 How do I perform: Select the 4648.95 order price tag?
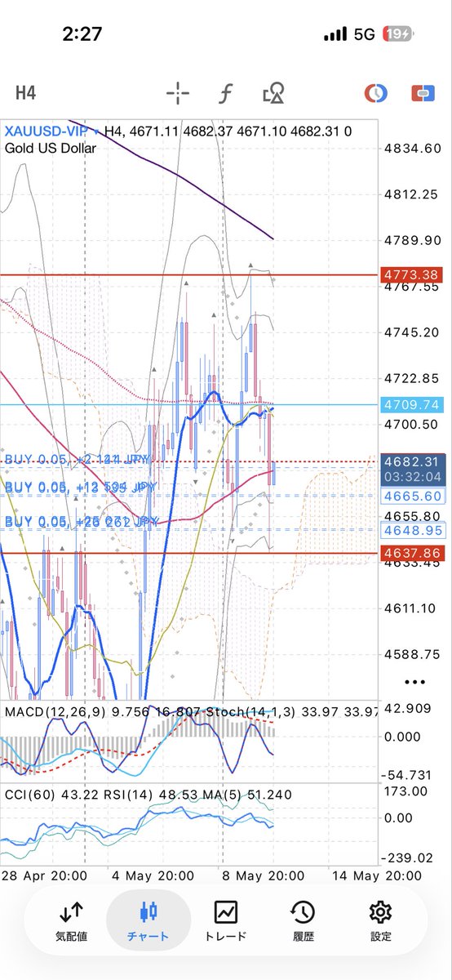tap(414, 530)
